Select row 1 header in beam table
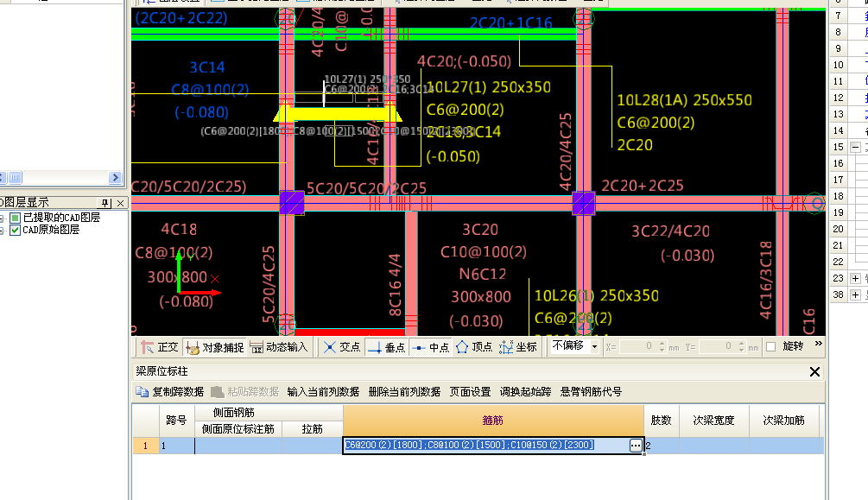The width and height of the screenshot is (868, 500). 146,446
